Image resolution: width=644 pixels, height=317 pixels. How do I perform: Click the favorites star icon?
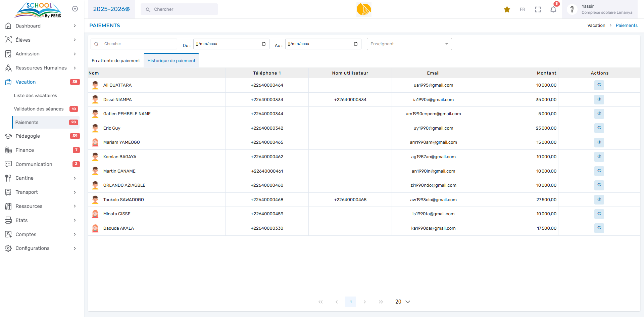click(x=507, y=9)
